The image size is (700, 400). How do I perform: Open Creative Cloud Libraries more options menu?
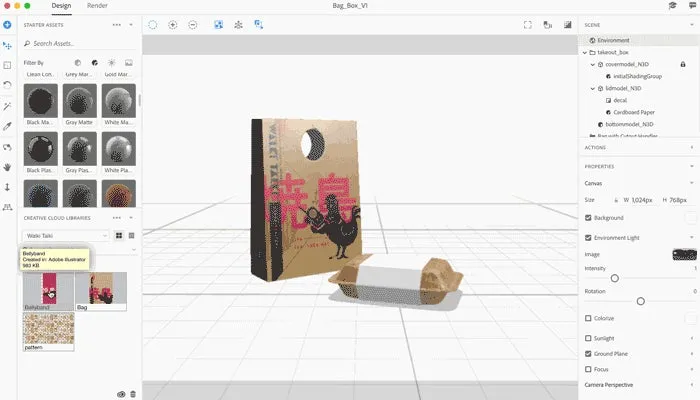point(117,218)
